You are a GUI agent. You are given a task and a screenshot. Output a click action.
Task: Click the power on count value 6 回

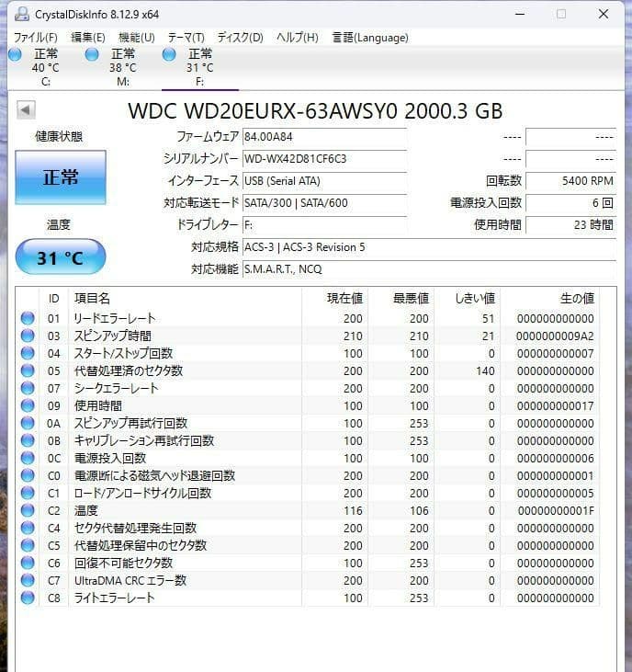click(571, 203)
